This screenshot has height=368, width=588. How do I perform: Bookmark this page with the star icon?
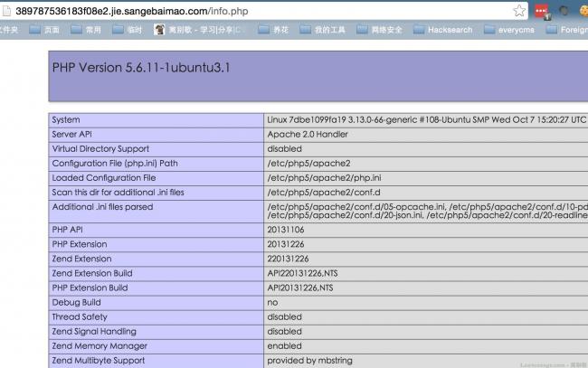[x=519, y=11]
